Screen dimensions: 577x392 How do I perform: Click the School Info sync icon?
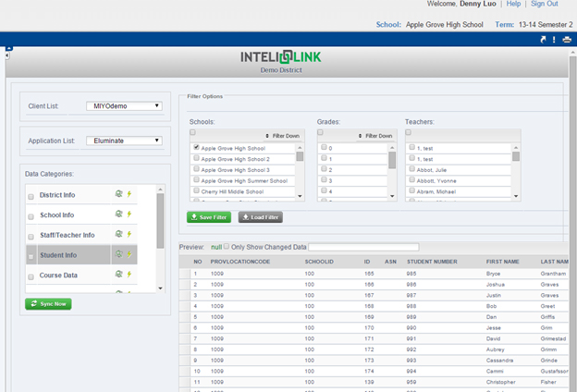[118, 214]
